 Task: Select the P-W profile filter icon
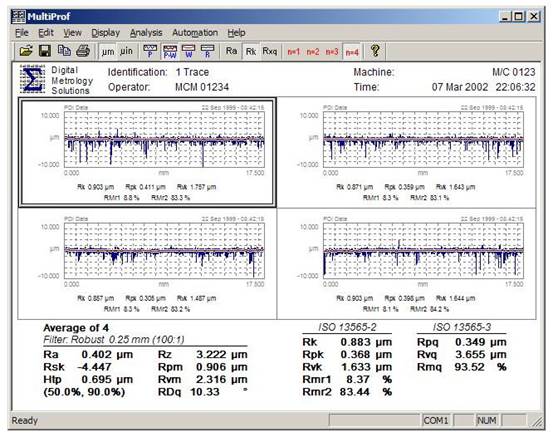coord(170,51)
